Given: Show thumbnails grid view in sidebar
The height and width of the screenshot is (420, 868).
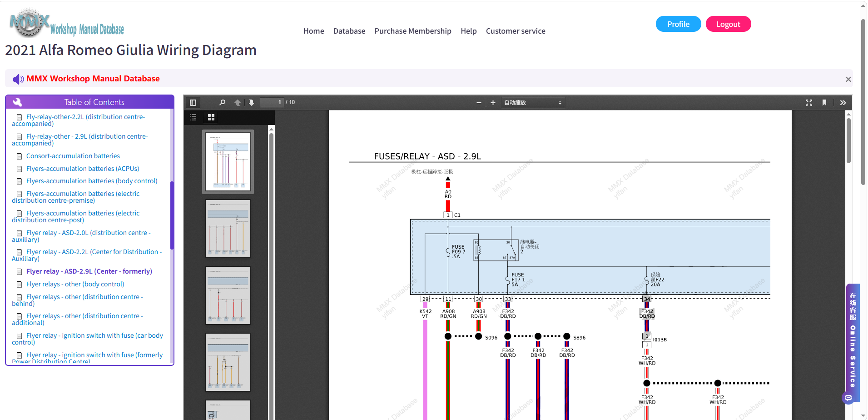Looking at the screenshot, I should pos(211,117).
